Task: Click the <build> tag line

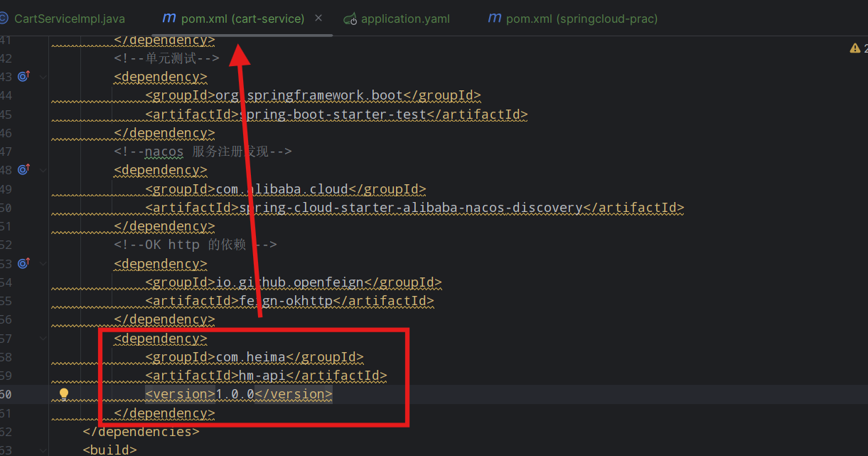Action: [x=109, y=450]
